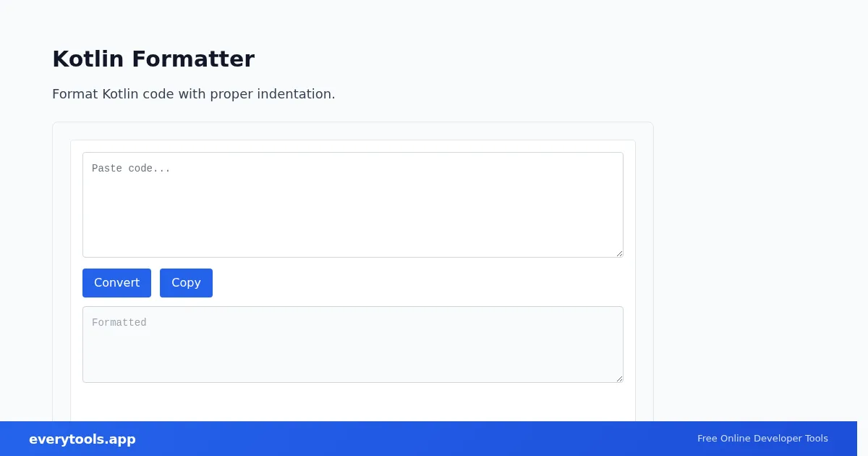Click the center of the code input area
868x456 pixels.
(353, 205)
